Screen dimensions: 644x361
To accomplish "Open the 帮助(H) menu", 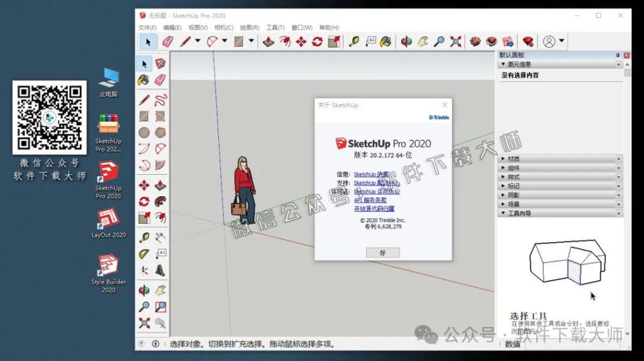I will (x=329, y=28).
